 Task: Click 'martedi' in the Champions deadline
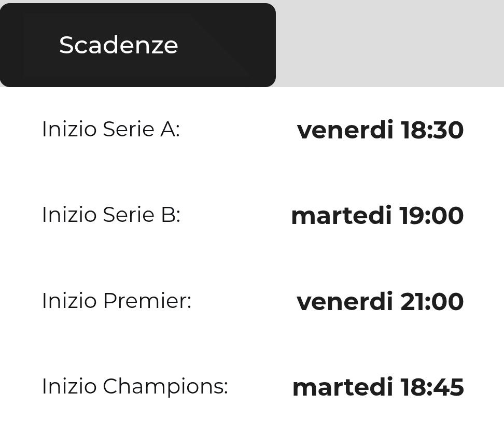click(342, 387)
